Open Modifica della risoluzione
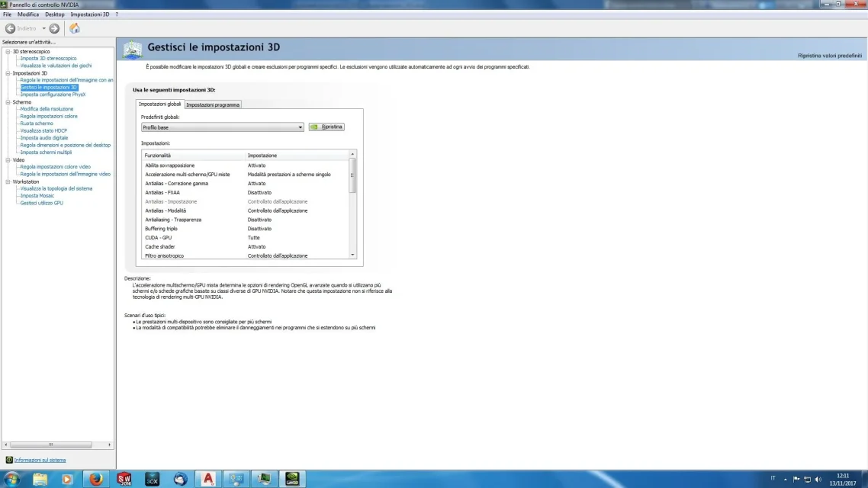868x488 pixels. [x=47, y=109]
